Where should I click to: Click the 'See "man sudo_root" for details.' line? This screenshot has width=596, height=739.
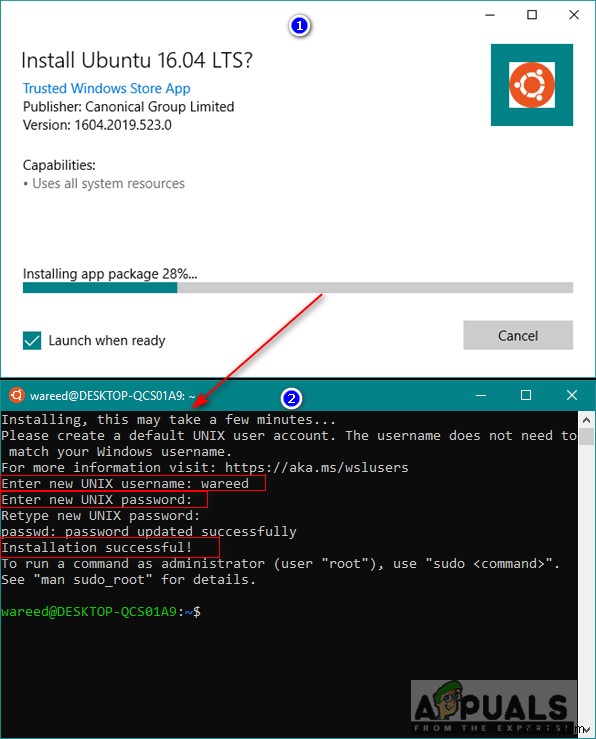[x=129, y=580]
